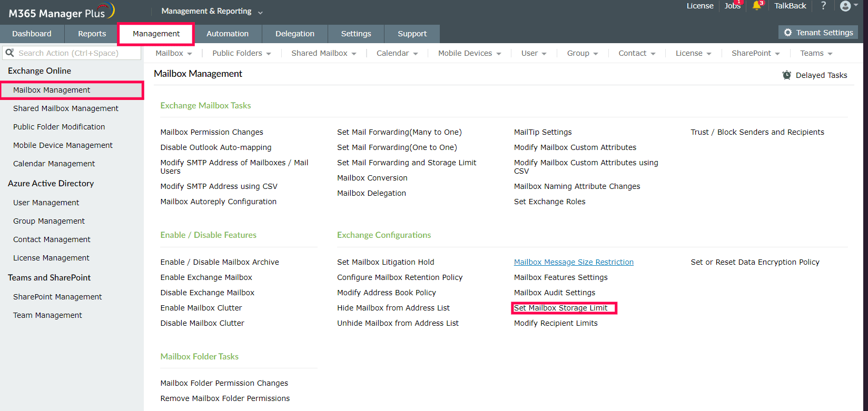Screen dimensions: 868x411
Task: Open the user account avatar menu
Action: click(849, 6)
